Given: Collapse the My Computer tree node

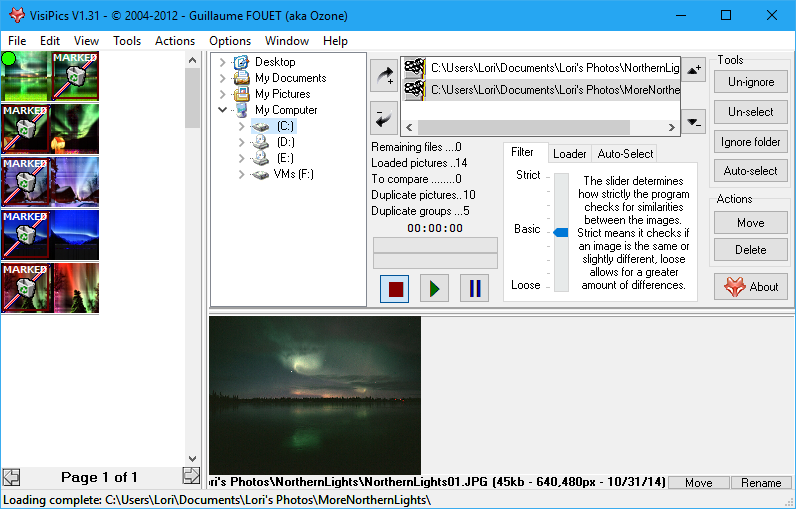Looking at the screenshot, I should pyautogui.click(x=223, y=110).
